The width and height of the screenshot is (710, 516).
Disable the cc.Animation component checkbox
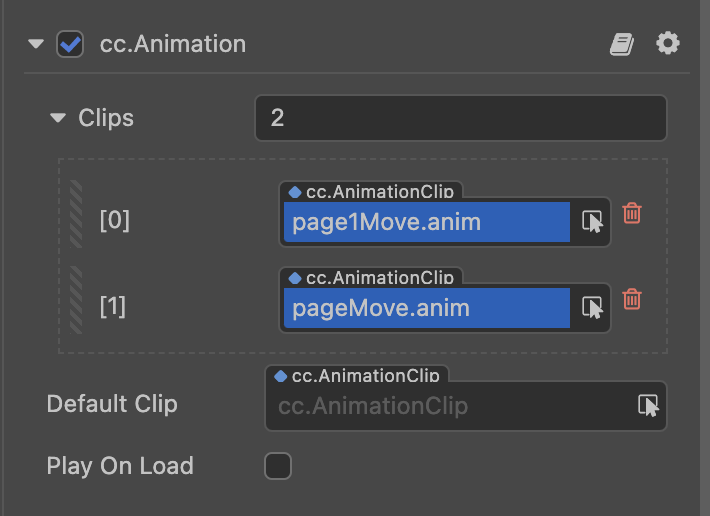coord(70,44)
